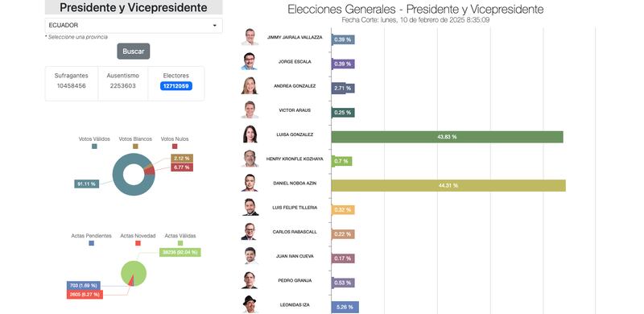Click Daniel Noboa Azin candidate photo

(250, 183)
